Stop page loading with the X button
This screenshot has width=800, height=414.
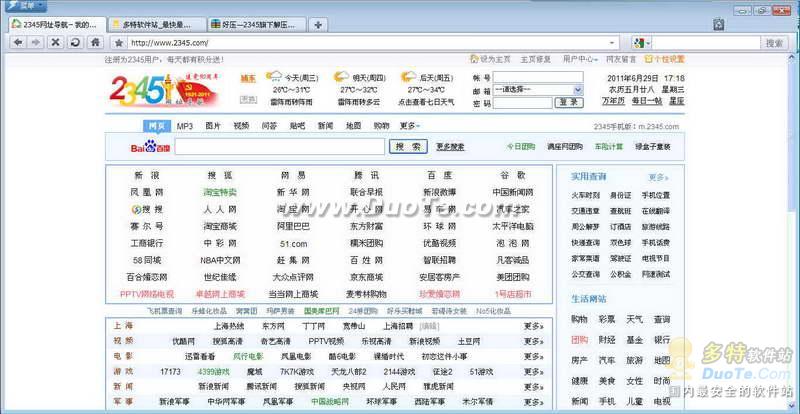tap(55, 43)
